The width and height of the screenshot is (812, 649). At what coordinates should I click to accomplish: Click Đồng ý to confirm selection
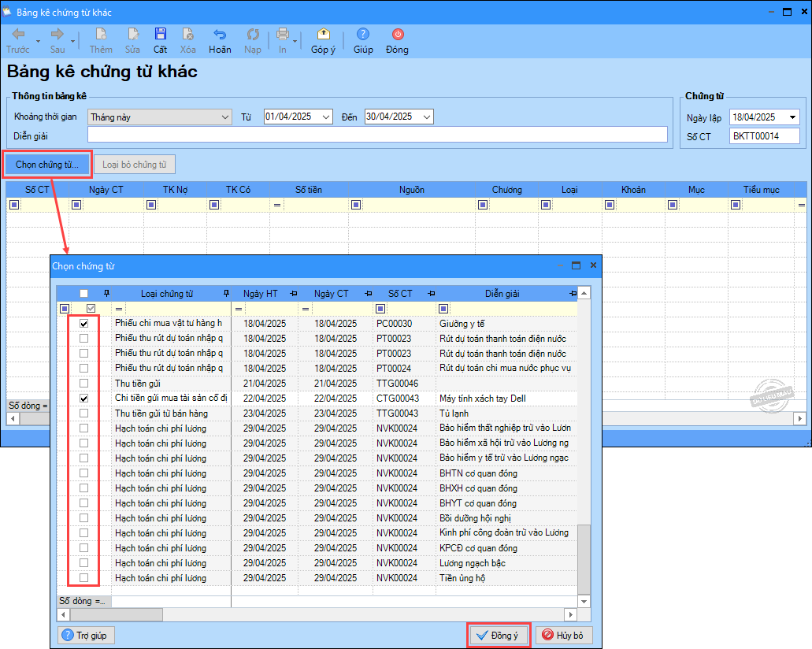coord(499,636)
